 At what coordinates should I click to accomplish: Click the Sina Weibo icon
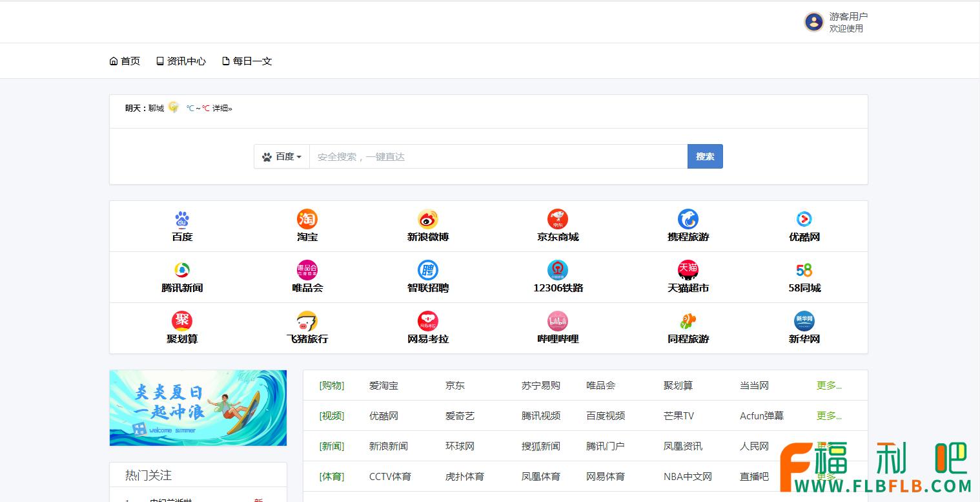[x=428, y=219]
